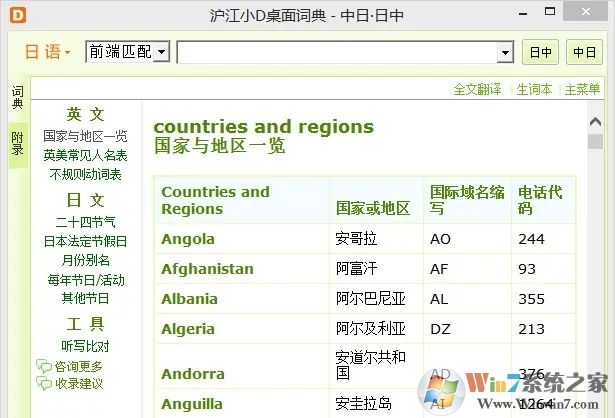Click the 213 phone code cell
615x418 pixels.
pyautogui.click(x=544, y=329)
